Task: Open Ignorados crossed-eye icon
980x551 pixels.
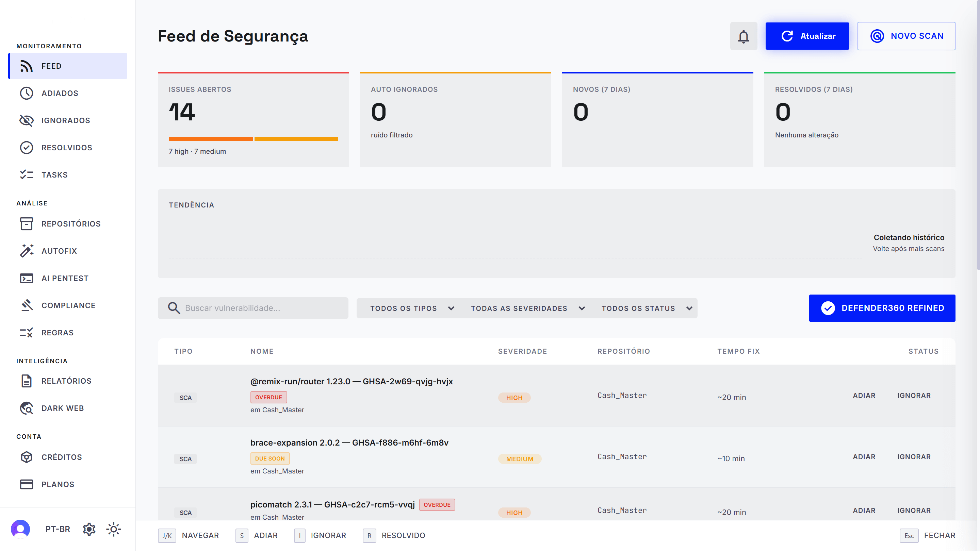Action: pos(26,120)
